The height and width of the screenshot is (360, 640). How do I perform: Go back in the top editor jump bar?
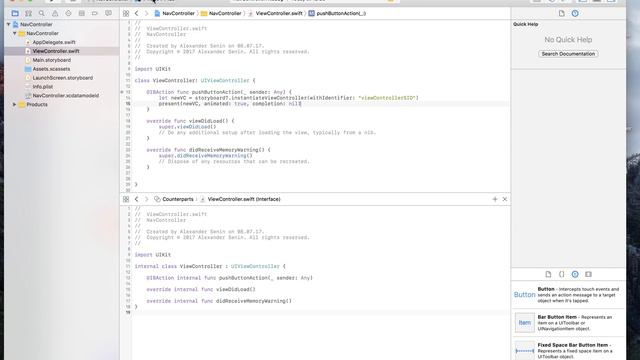pyautogui.click(x=137, y=13)
